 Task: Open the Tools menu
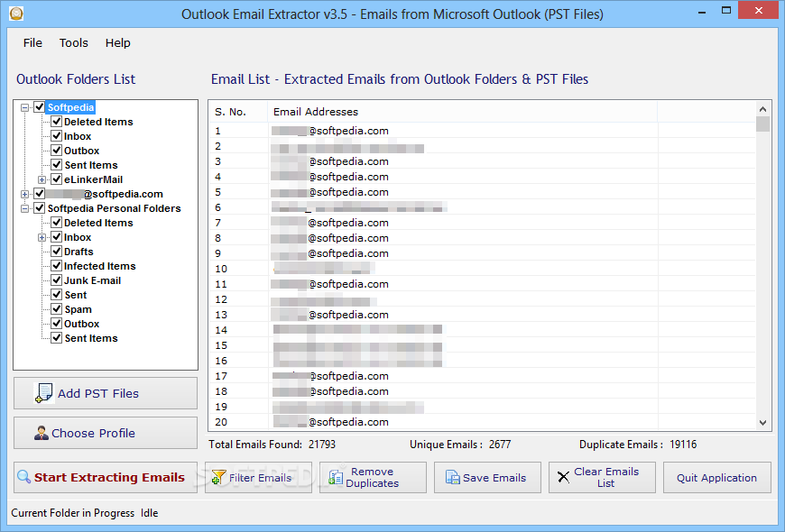coord(74,43)
